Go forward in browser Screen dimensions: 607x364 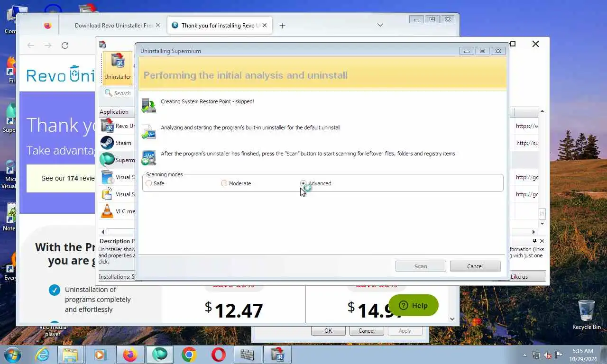[x=48, y=45]
